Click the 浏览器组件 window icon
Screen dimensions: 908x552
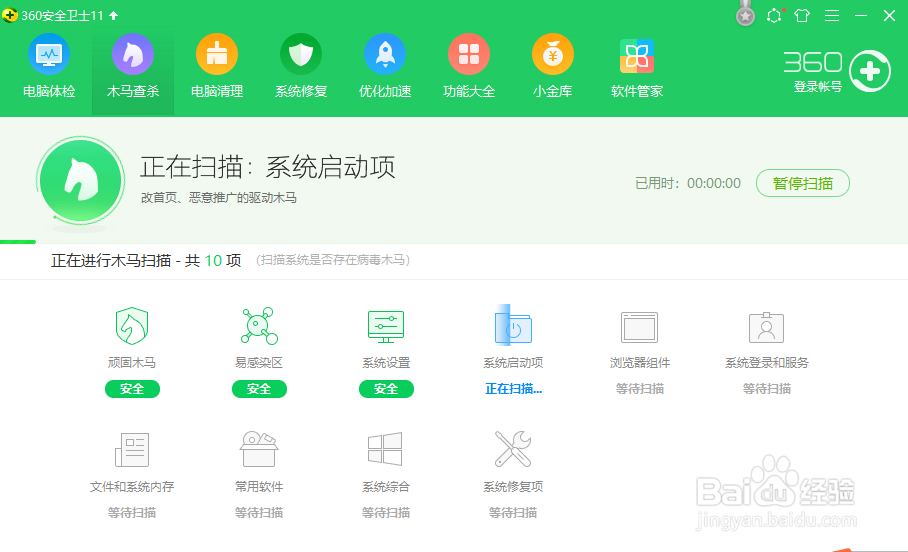(x=639, y=327)
